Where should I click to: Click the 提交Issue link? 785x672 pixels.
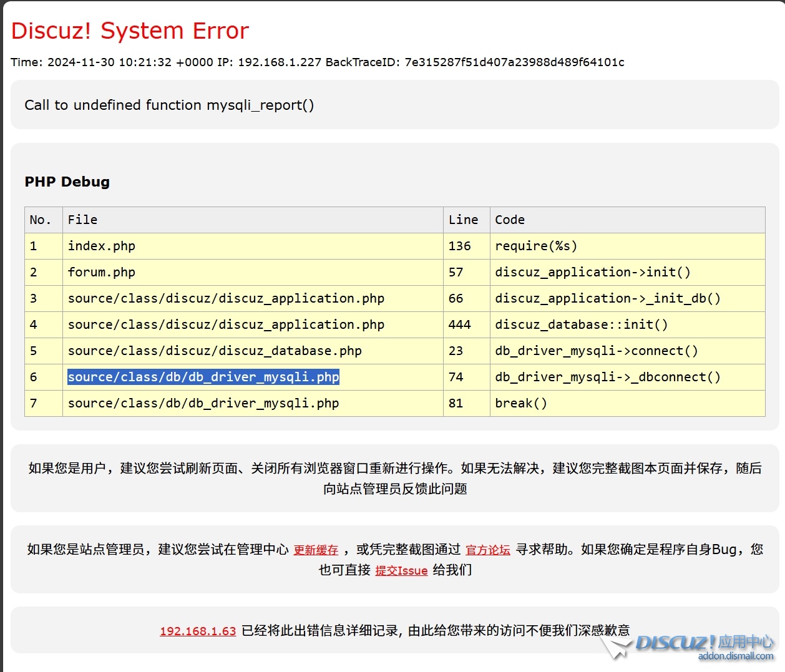click(401, 570)
